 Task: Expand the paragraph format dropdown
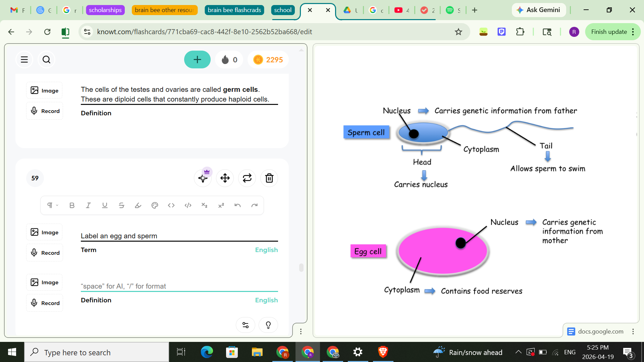click(52, 205)
